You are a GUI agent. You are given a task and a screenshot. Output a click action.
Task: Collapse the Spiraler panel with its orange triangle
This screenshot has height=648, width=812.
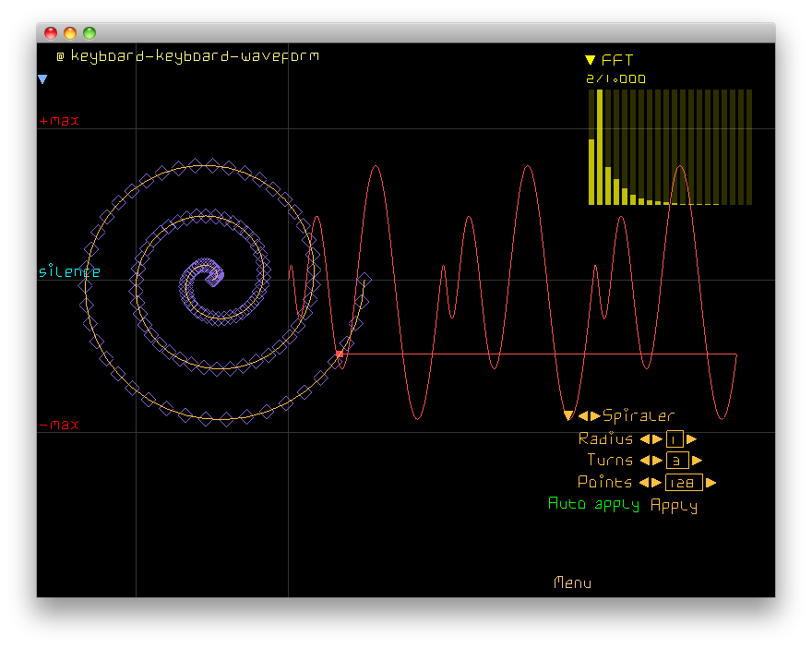(568, 416)
